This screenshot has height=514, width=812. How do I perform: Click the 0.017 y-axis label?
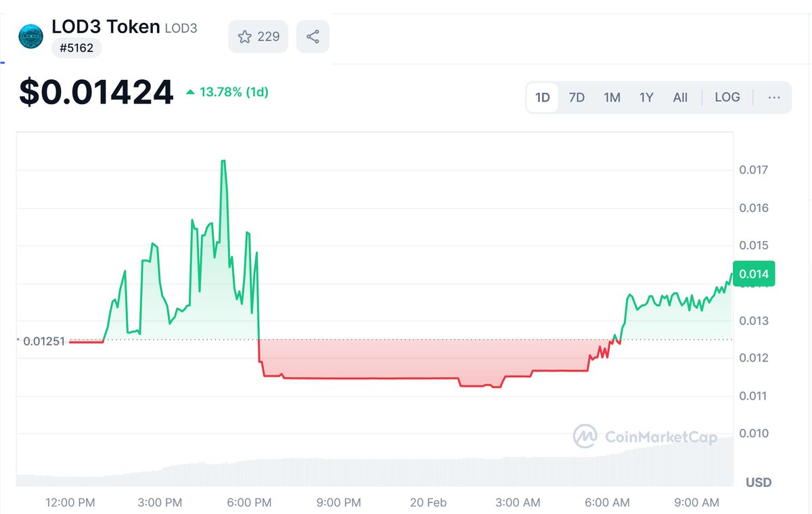754,170
